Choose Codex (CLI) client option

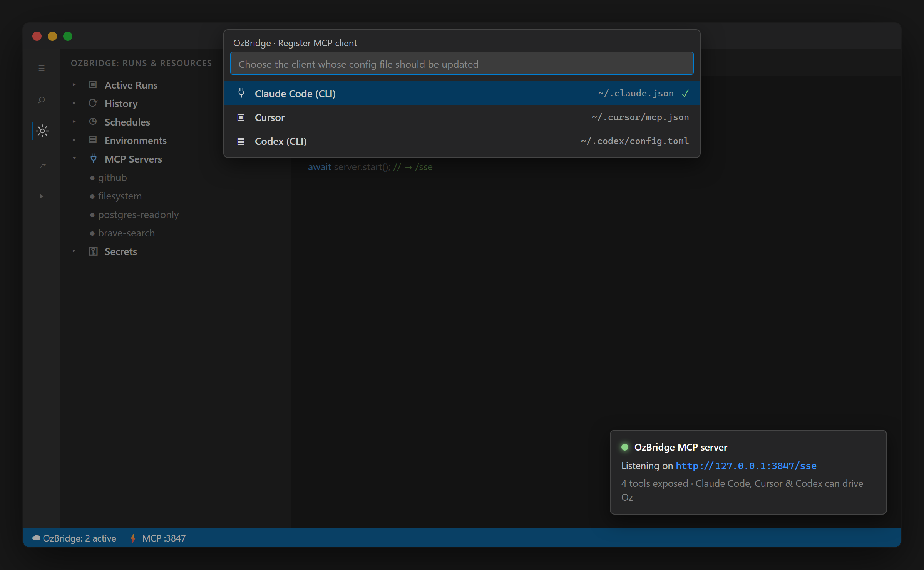[462, 141]
